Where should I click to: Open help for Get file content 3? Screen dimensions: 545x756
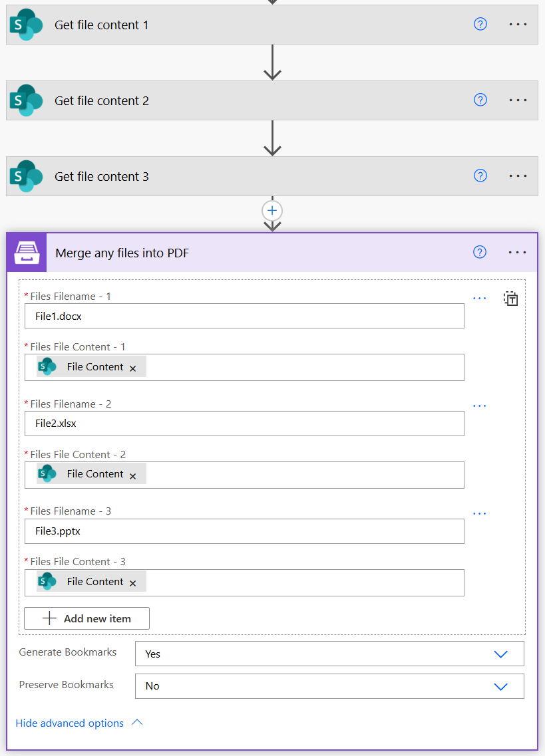point(480,176)
